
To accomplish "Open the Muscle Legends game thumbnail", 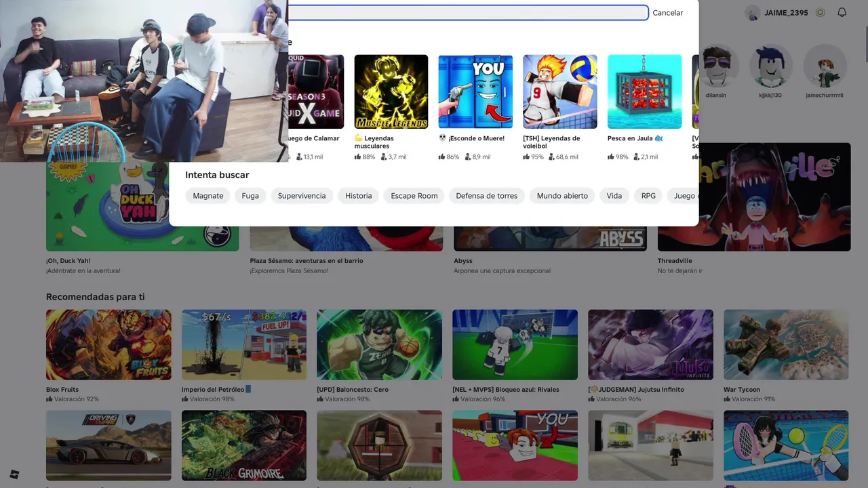I will click(391, 91).
